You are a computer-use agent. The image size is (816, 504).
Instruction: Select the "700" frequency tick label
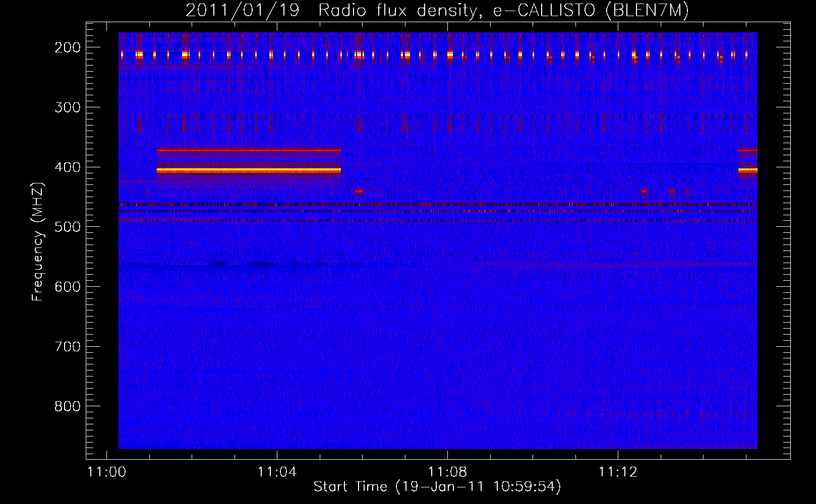[68, 347]
